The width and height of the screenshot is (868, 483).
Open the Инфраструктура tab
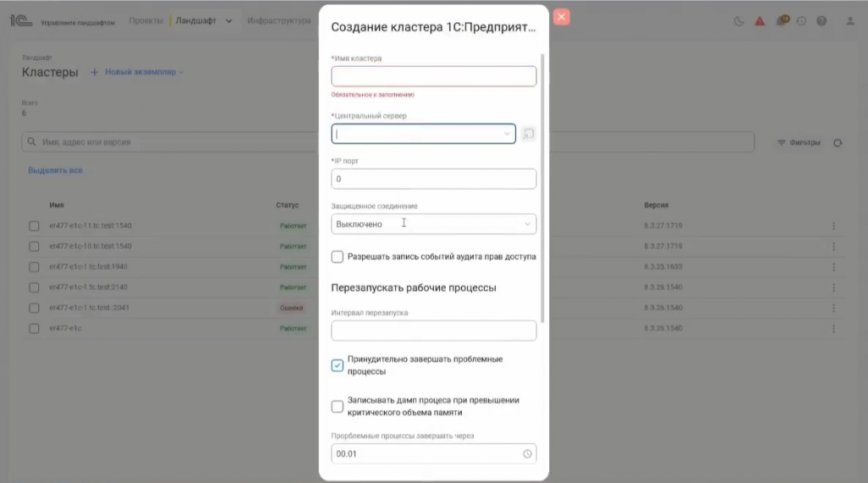pos(279,20)
